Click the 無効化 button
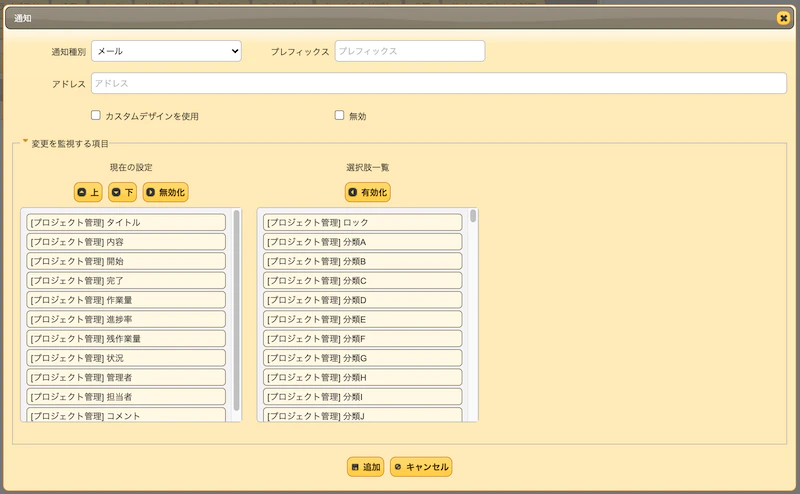This screenshot has width=800, height=494. (x=165, y=192)
